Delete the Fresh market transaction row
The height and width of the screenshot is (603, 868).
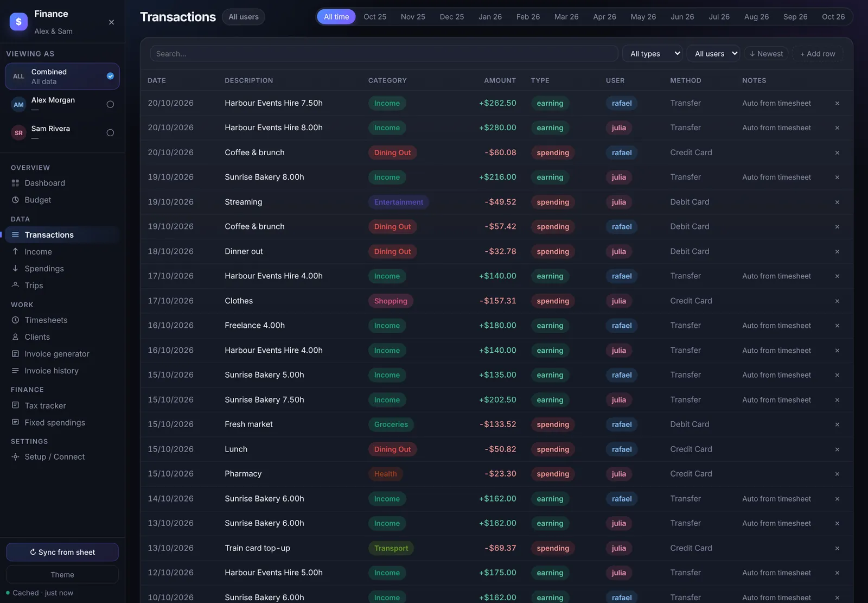click(837, 424)
